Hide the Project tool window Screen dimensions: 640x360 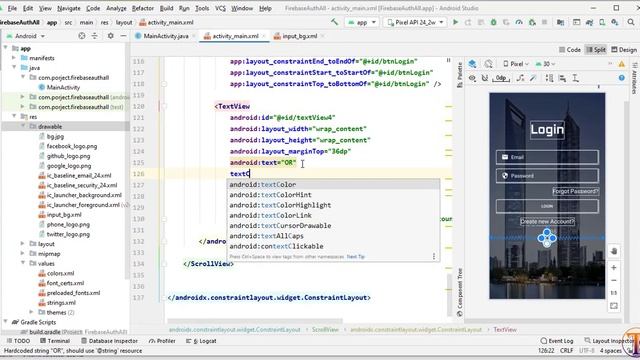pyautogui.click(x=123, y=36)
